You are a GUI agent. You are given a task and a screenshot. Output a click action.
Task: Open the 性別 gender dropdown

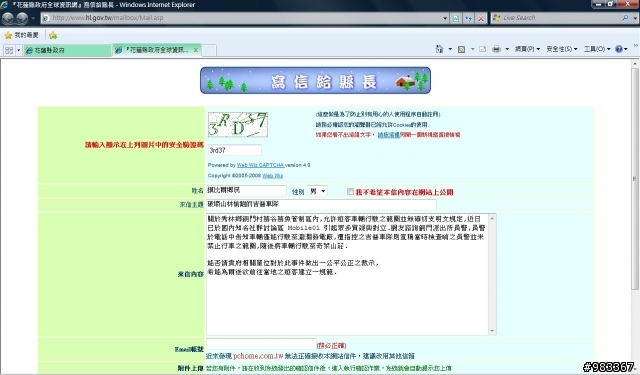317,191
